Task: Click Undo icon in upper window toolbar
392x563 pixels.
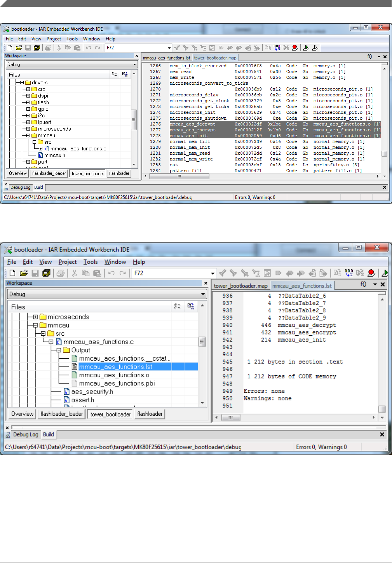Action: coord(89,48)
